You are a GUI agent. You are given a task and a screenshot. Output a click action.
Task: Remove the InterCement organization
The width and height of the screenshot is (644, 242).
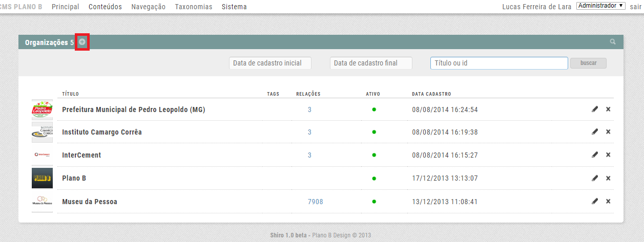tap(608, 155)
